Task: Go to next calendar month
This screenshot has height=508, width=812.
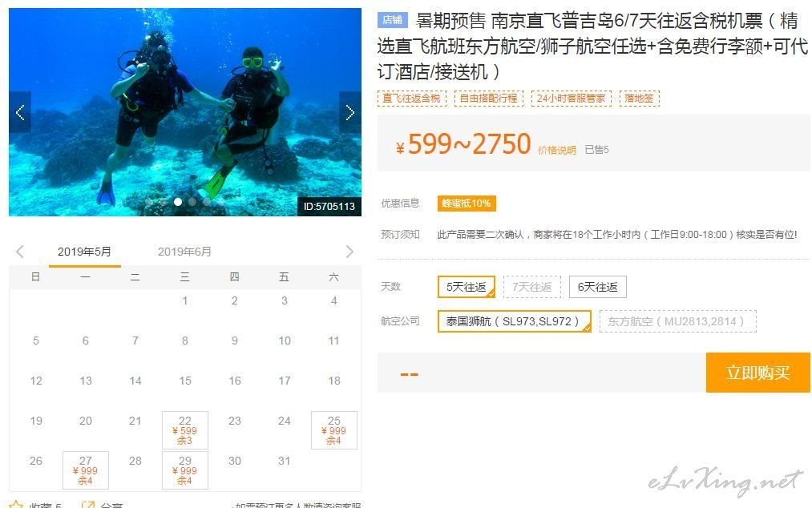Action: pyautogui.click(x=349, y=252)
